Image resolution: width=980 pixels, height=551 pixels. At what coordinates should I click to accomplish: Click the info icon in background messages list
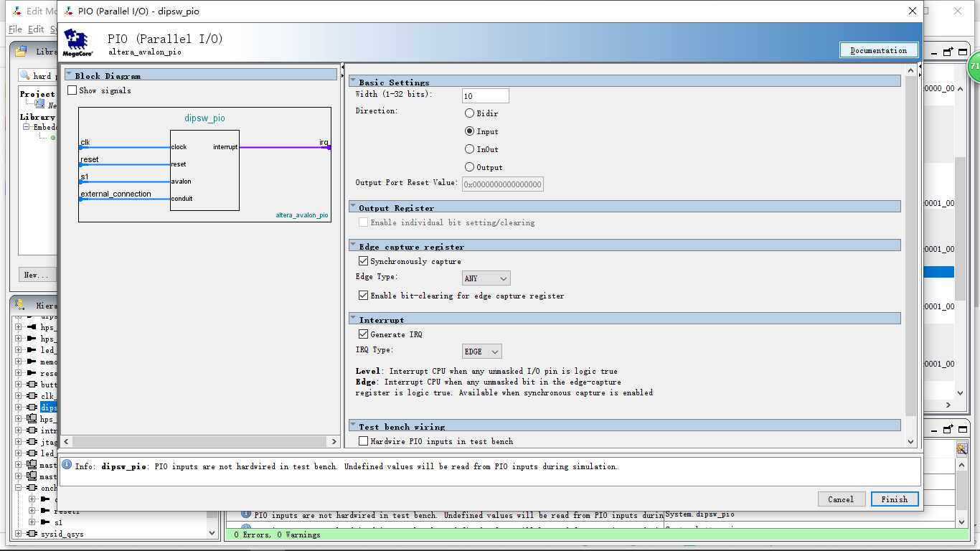click(246, 514)
